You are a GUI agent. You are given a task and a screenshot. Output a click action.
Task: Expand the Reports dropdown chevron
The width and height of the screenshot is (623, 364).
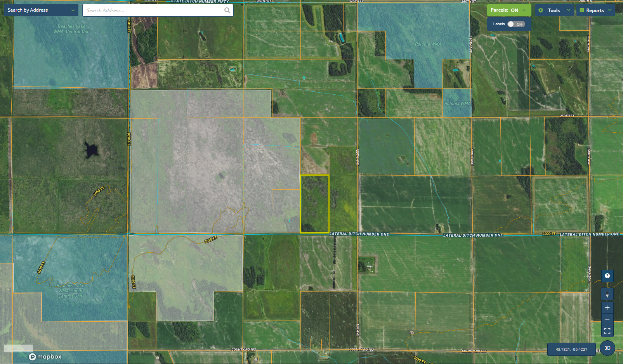coord(610,10)
